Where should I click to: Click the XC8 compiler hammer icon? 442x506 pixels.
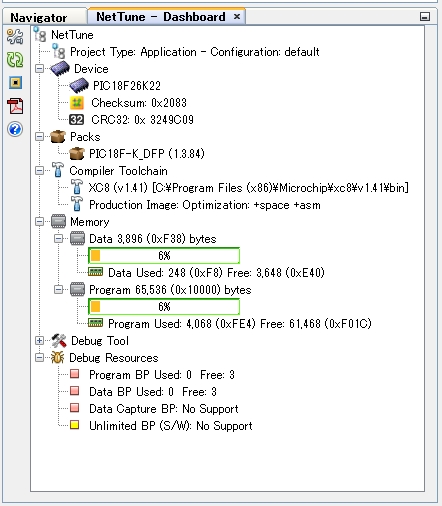(77, 188)
